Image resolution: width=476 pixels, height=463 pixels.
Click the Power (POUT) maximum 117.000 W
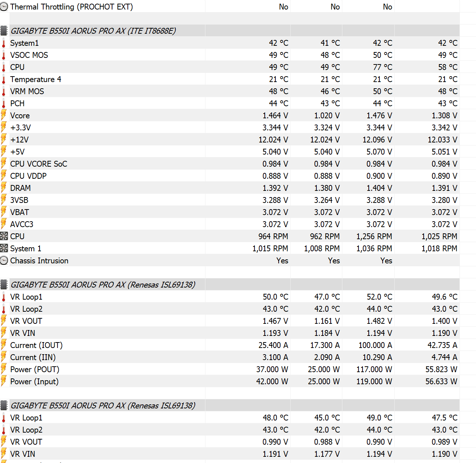click(374, 369)
